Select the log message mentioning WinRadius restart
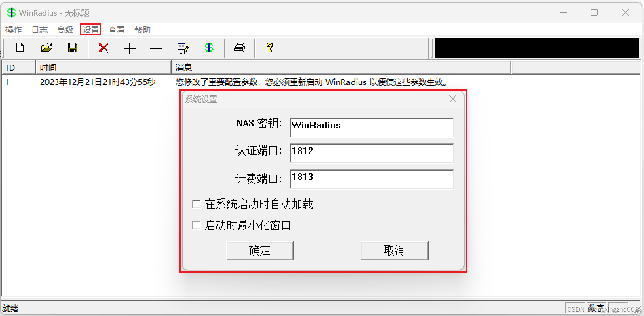This screenshot has width=644, height=316. coord(311,82)
